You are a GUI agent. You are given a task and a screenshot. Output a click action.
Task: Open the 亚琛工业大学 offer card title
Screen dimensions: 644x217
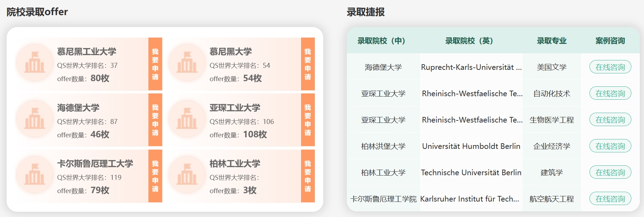[x=235, y=107]
